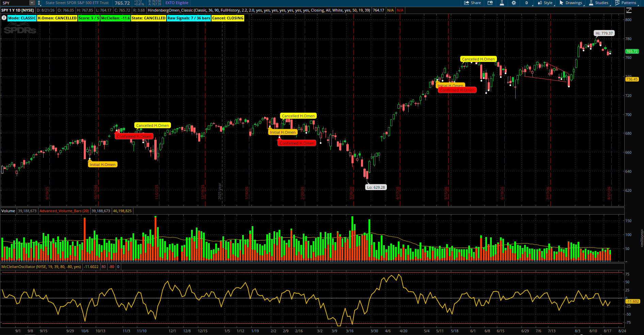This screenshot has width=644, height=335.
Task: Click the 'Lo: 629.28' price bubble
Action: 376,187
